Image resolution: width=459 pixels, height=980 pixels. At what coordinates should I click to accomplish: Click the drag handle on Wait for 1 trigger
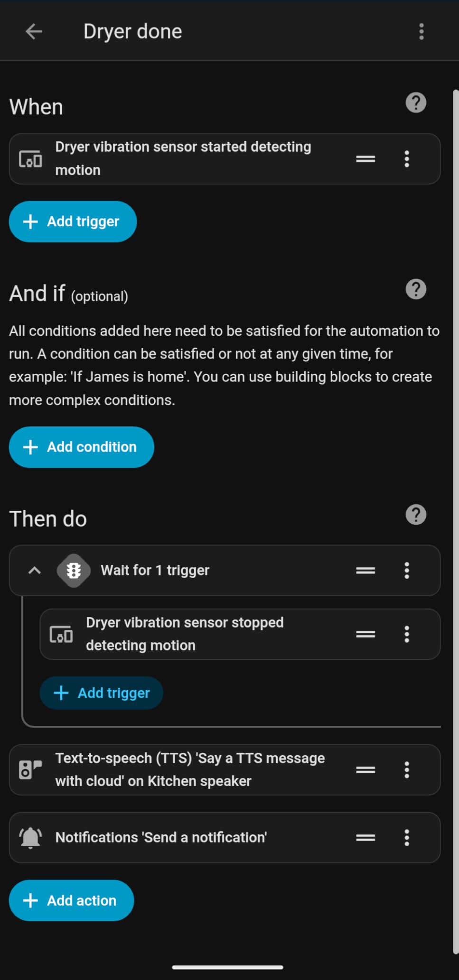[x=365, y=570]
